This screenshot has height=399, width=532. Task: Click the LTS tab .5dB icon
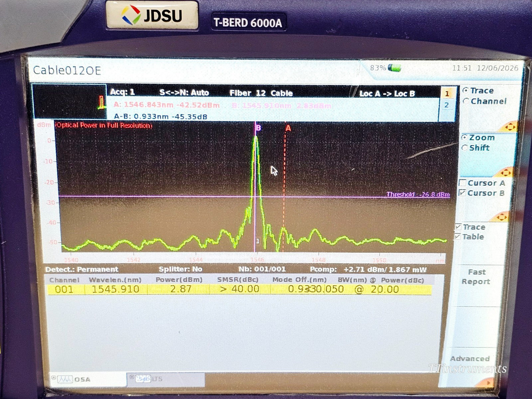click(x=143, y=379)
